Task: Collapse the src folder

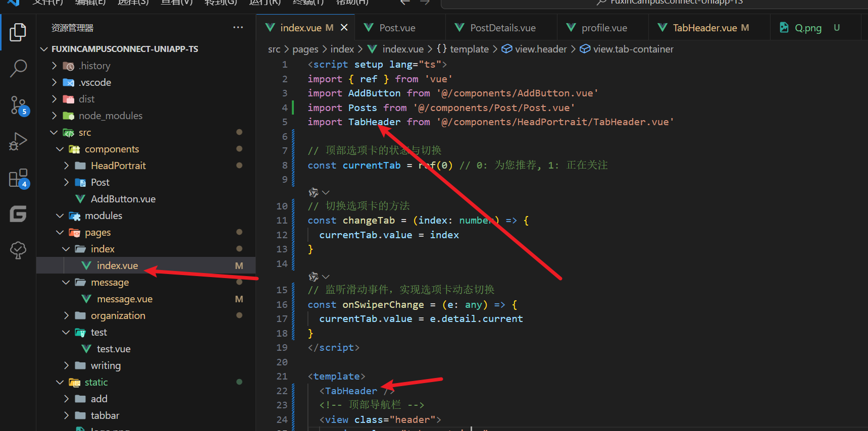Action: (54, 132)
